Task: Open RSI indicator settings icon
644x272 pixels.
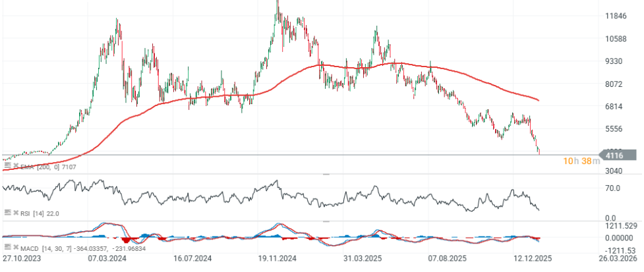Action: 7,213
